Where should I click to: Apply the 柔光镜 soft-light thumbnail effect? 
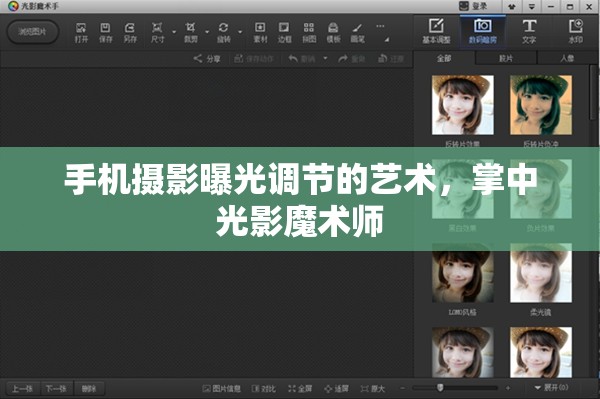(541, 273)
